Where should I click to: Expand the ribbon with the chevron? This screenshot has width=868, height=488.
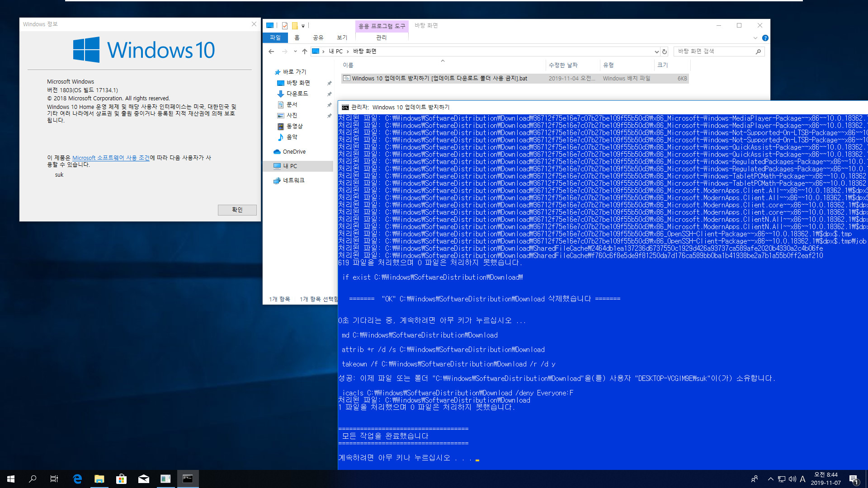tap(755, 38)
